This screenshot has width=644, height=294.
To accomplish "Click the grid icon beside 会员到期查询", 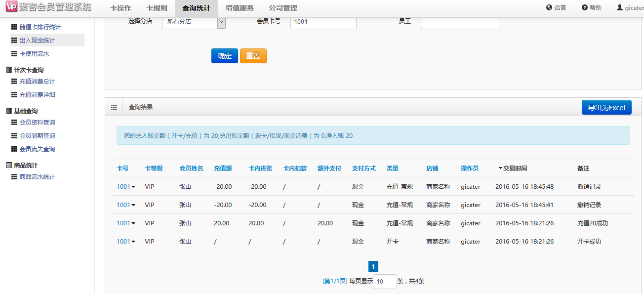I will pyautogui.click(x=14, y=136).
